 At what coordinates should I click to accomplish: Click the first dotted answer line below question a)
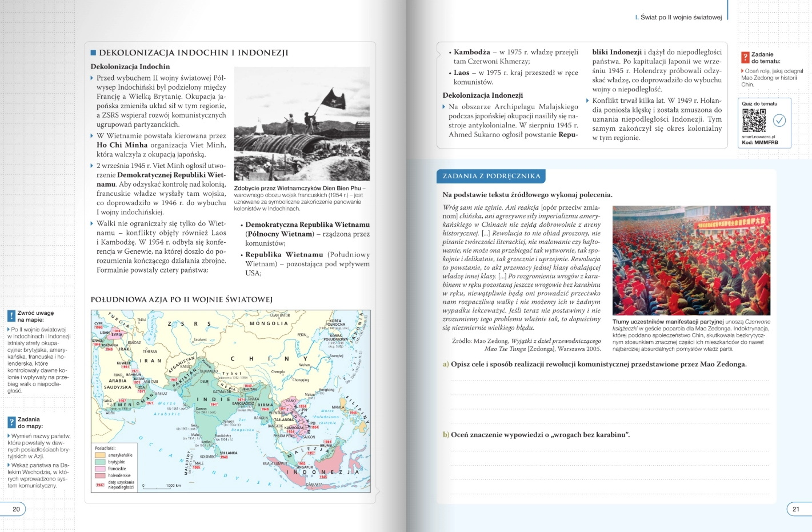pos(610,381)
